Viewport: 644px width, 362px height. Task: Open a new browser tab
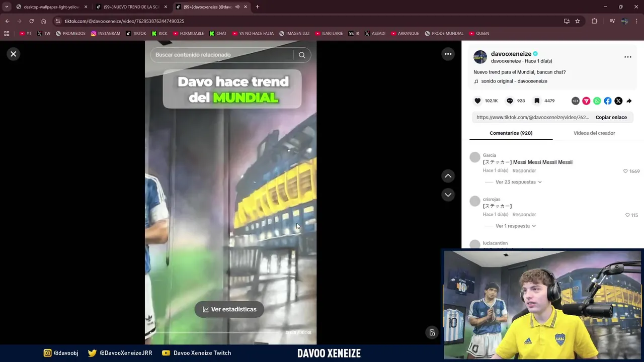click(x=258, y=7)
